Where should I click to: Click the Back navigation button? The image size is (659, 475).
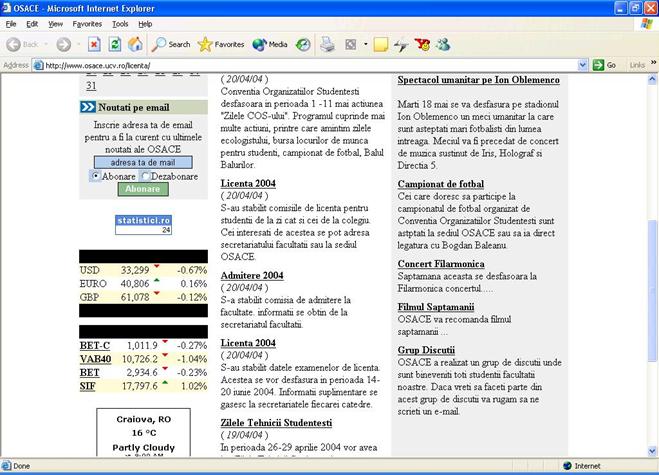(x=24, y=44)
